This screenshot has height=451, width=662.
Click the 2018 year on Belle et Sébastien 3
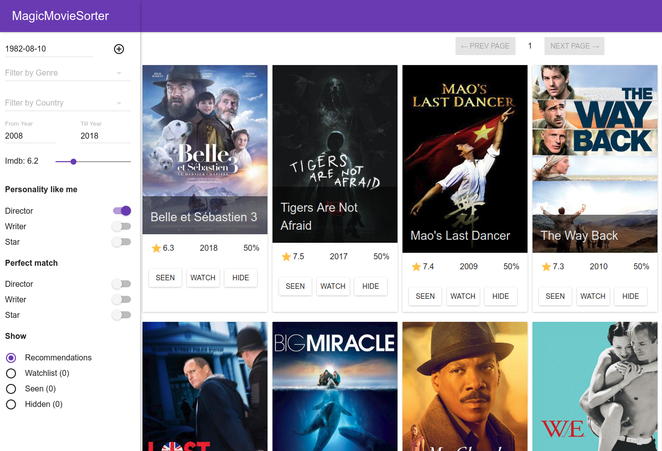point(209,248)
